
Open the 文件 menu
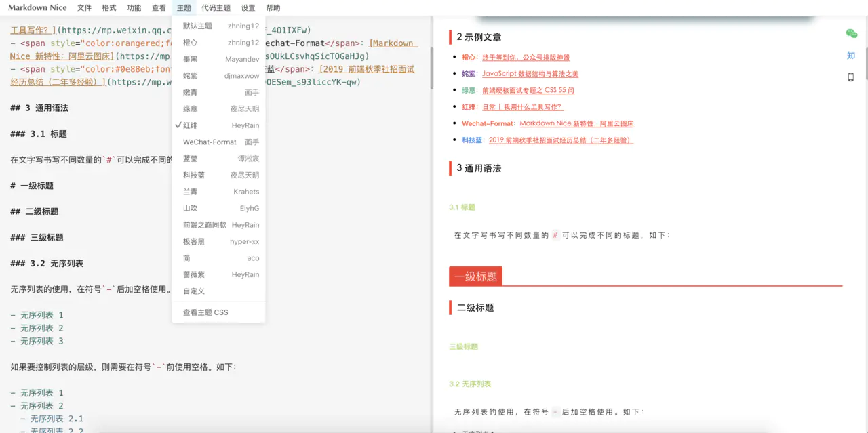point(84,8)
